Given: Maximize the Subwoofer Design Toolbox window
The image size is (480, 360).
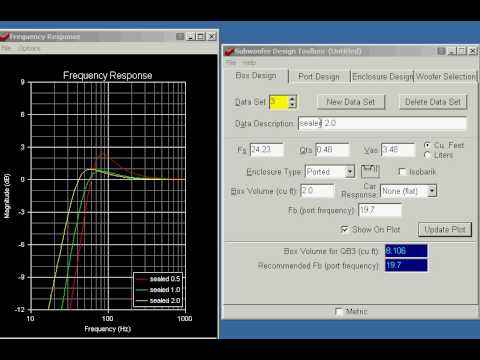Looking at the screenshot, I should click(x=462, y=51).
